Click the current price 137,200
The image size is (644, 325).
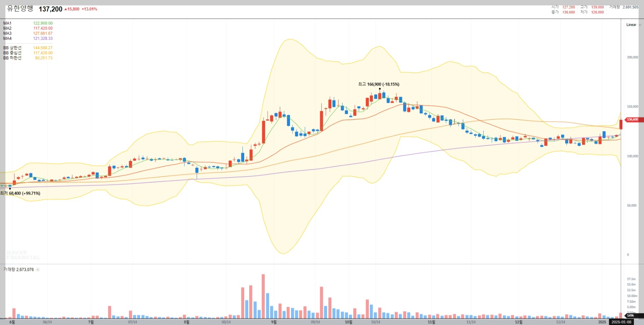[50, 9]
